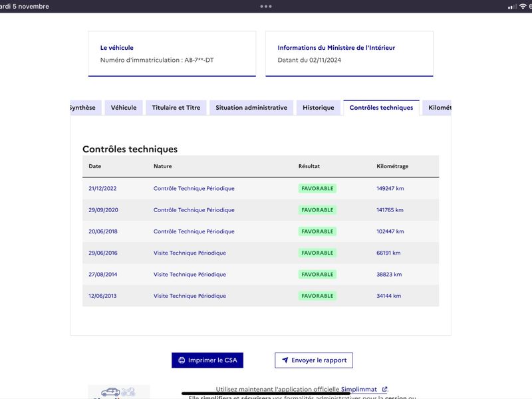Click the Contrôles techniques section heading
532x399 pixels.
pyautogui.click(x=130, y=149)
